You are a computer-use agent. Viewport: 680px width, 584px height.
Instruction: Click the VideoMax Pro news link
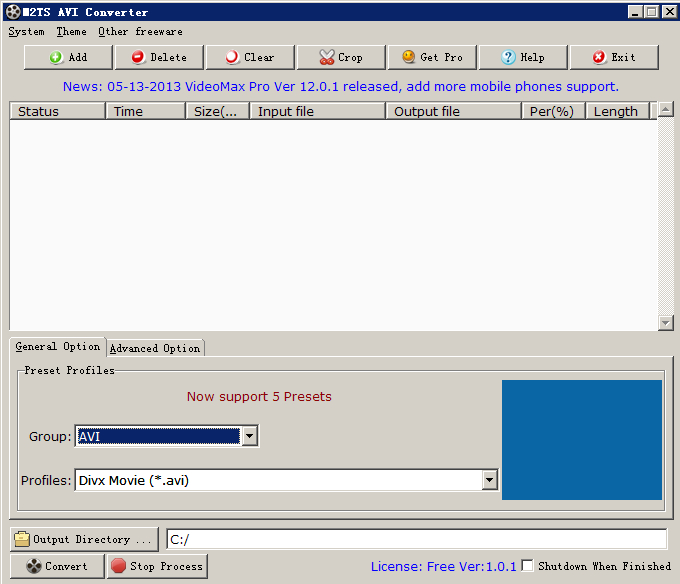(340, 87)
